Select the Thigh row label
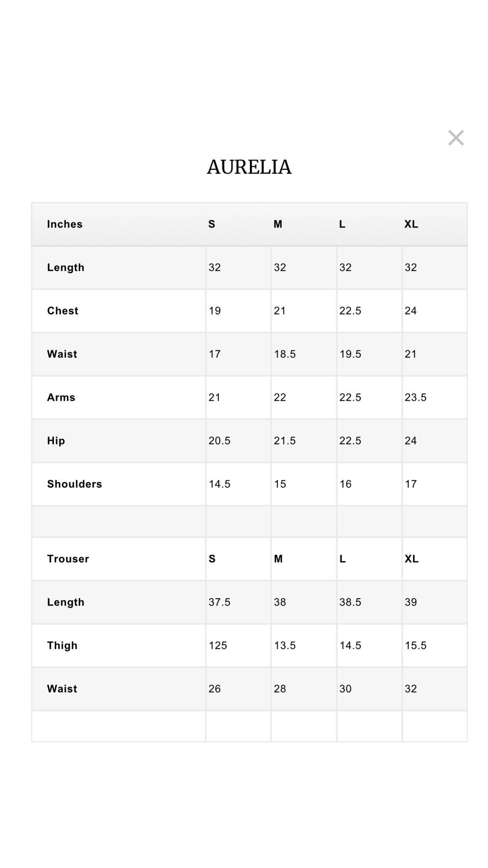 pos(62,645)
